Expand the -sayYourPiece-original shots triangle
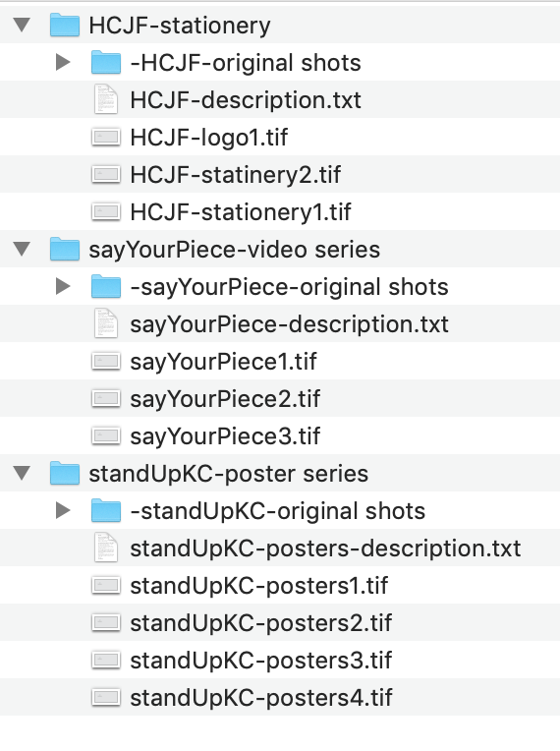 tap(63, 286)
